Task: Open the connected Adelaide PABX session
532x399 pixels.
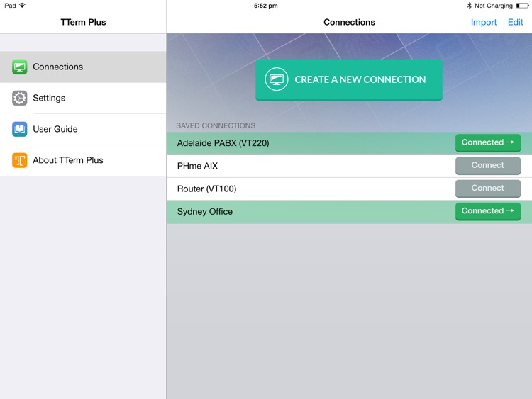Action: (x=488, y=142)
